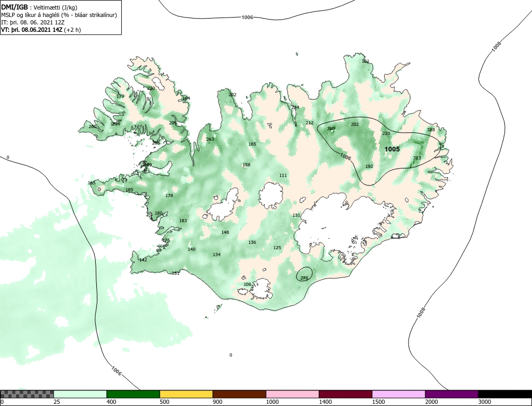Click the dark maroon 1400-1500 legend swatch
The height and width of the screenshot is (406, 532).
coord(345,394)
